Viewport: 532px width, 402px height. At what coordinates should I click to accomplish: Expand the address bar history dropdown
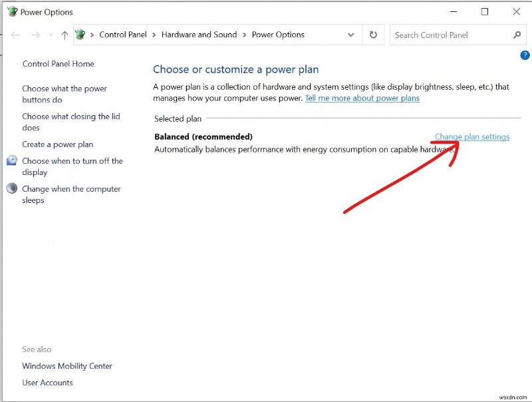[x=351, y=35]
